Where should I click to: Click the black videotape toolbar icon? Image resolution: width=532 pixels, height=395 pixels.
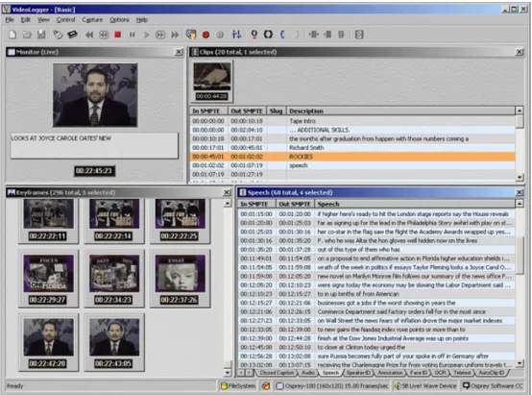(72, 35)
